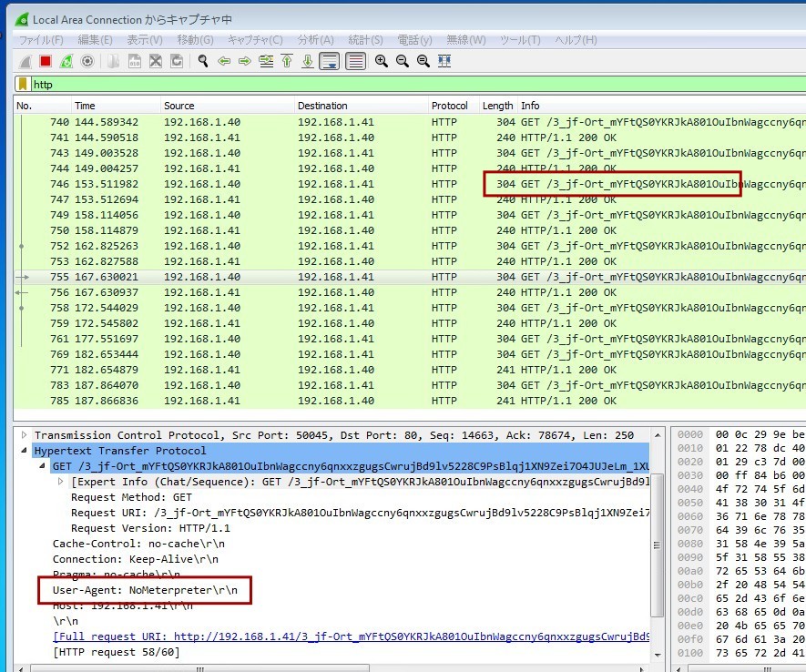Open the 無線(W) menu

pyautogui.click(x=466, y=40)
